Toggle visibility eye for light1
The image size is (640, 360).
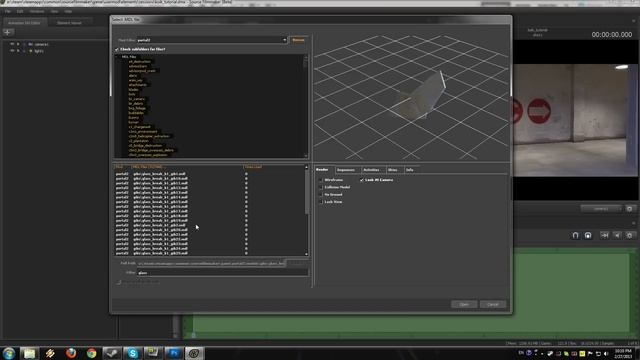pos(12,51)
